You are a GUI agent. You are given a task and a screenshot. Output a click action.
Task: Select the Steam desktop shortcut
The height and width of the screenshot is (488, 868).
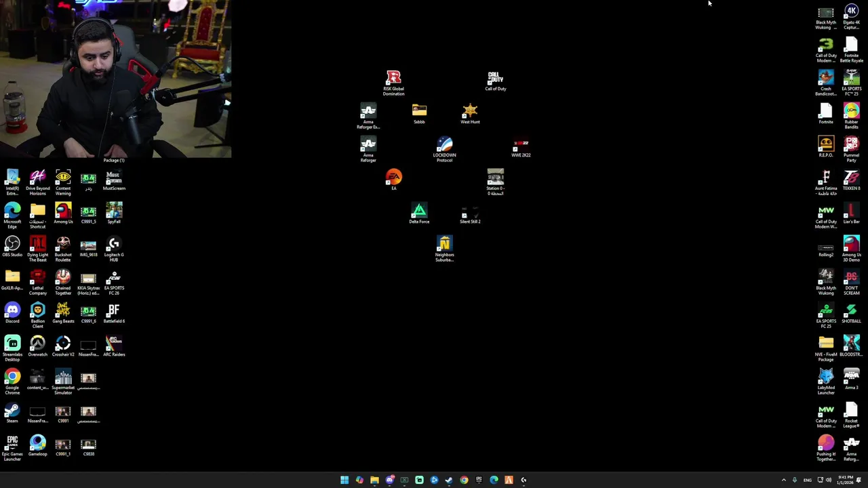(x=12, y=413)
